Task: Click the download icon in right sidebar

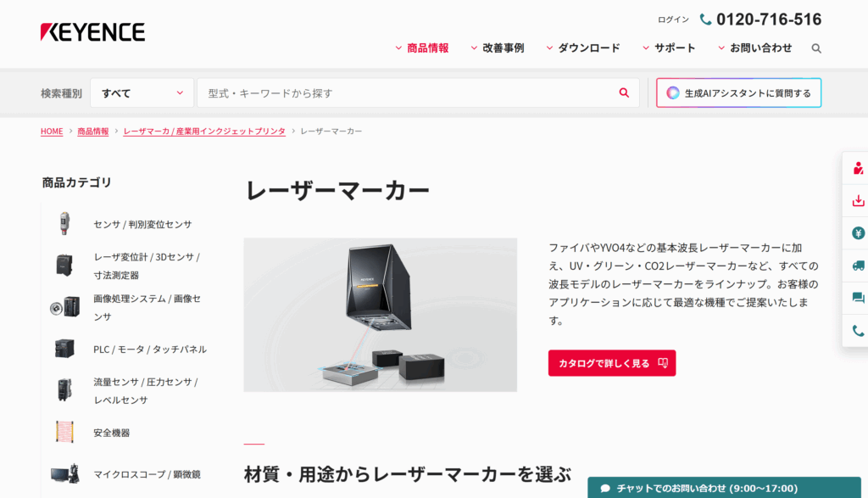Action: [x=858, y=200]
